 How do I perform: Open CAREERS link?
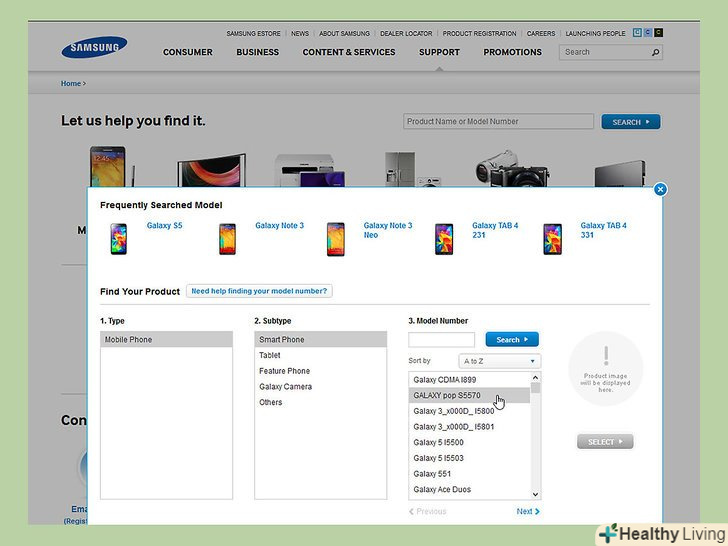coord(541,33)
